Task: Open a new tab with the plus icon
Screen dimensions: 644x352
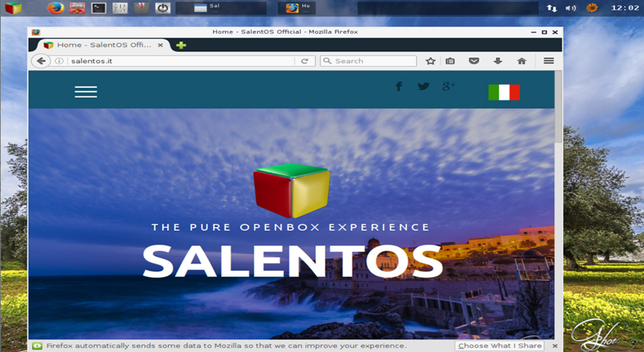Action: coord(181,45)
